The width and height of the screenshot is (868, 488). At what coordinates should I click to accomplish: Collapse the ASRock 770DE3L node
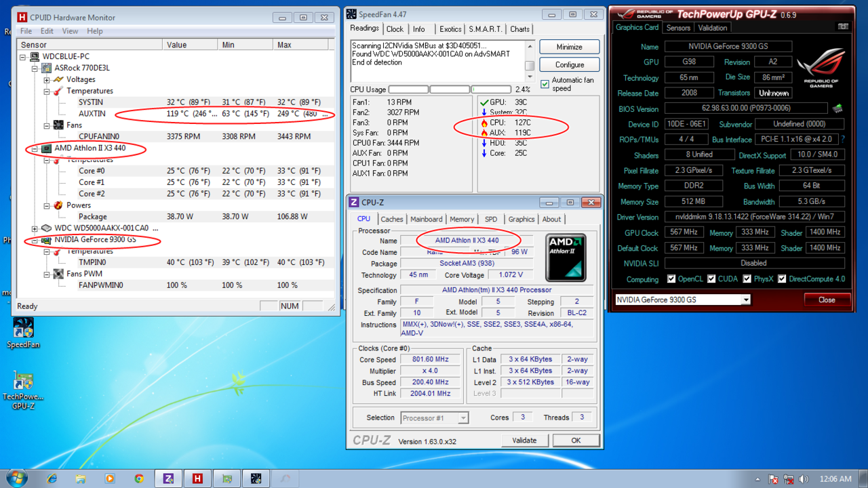coord(35,68)
